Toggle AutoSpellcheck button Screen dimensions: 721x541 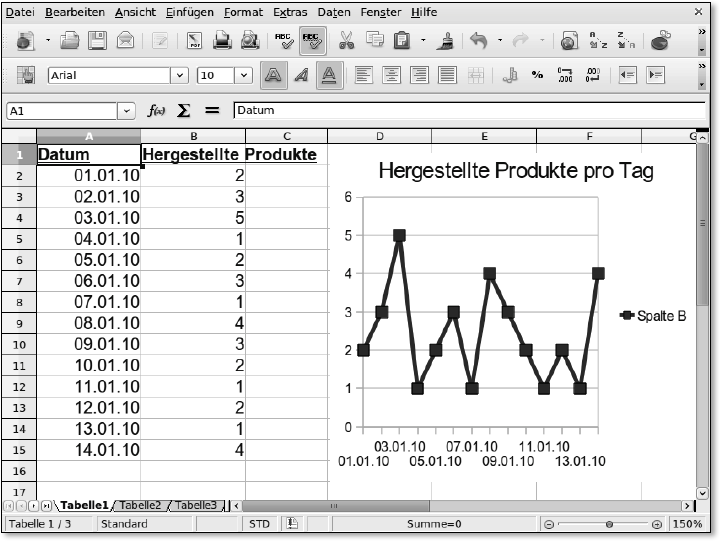click(312, 41)
